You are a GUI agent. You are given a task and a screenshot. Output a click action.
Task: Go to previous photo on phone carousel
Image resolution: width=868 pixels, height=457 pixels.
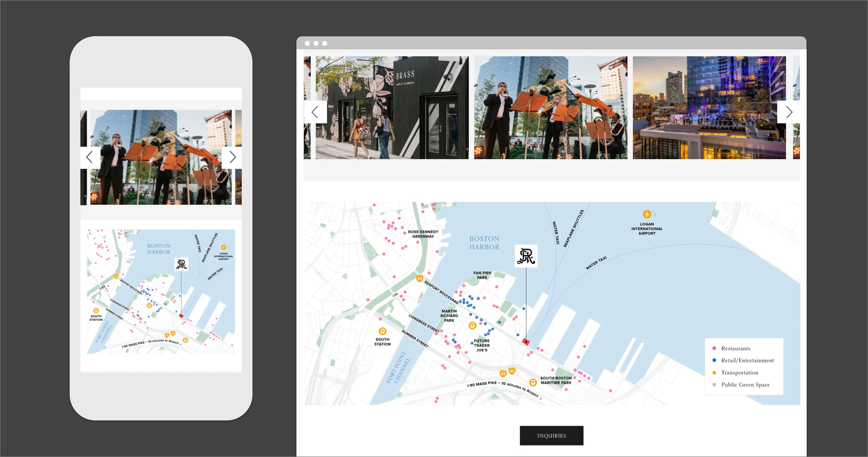[90, 157]
